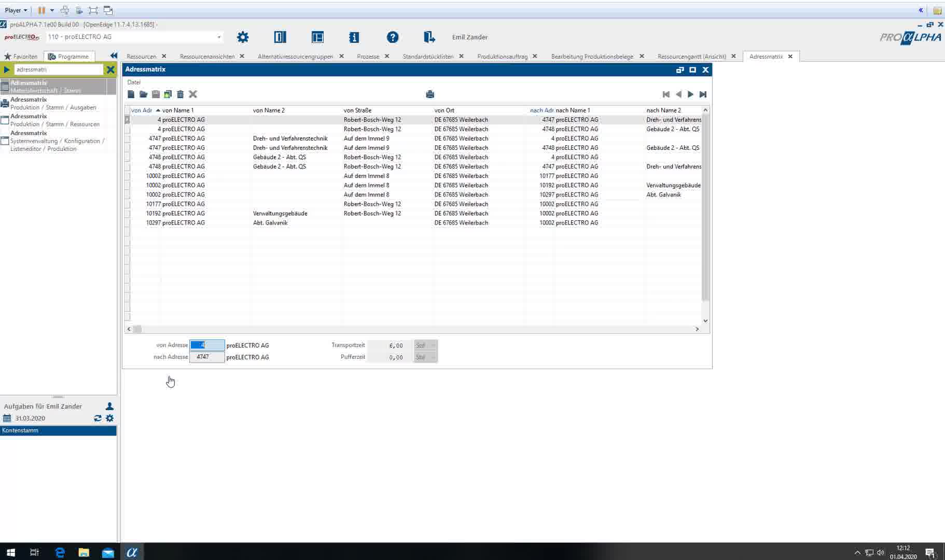Image resolution: width=945 pixels, height=560 pixels.
Task: Open File Explorer from taskbar
Action: point(84,552)
